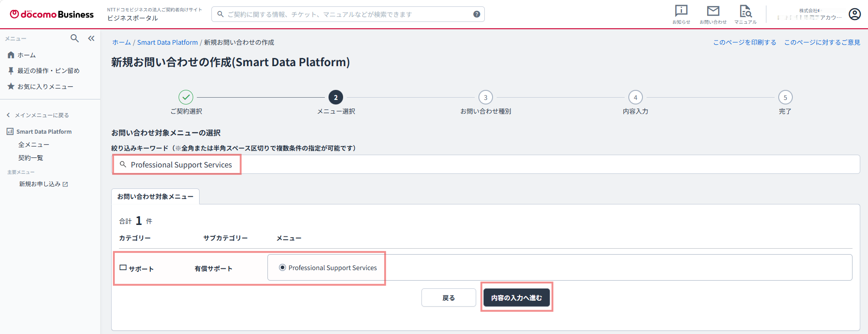Viewport: 868px width, 334px height.
Task: Select Smart Data Platform in the sidebar
Action: click(44, 131)
